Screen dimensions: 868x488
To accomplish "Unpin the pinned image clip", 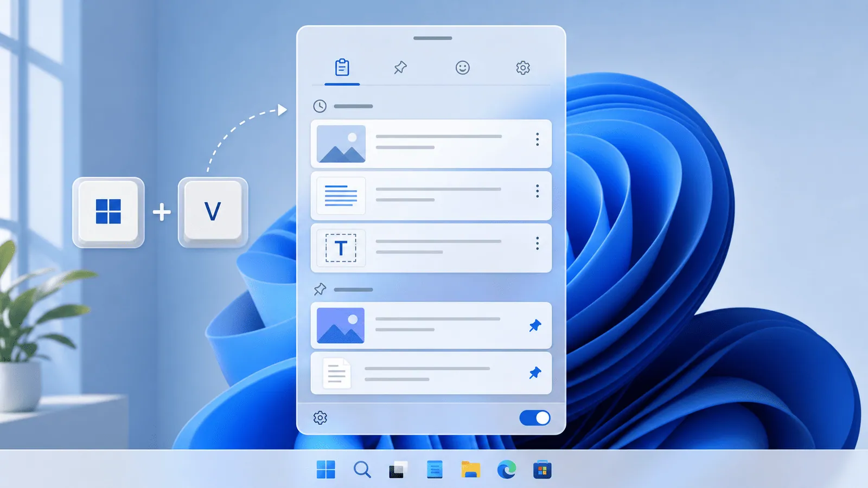I will (x=535, y=325).
